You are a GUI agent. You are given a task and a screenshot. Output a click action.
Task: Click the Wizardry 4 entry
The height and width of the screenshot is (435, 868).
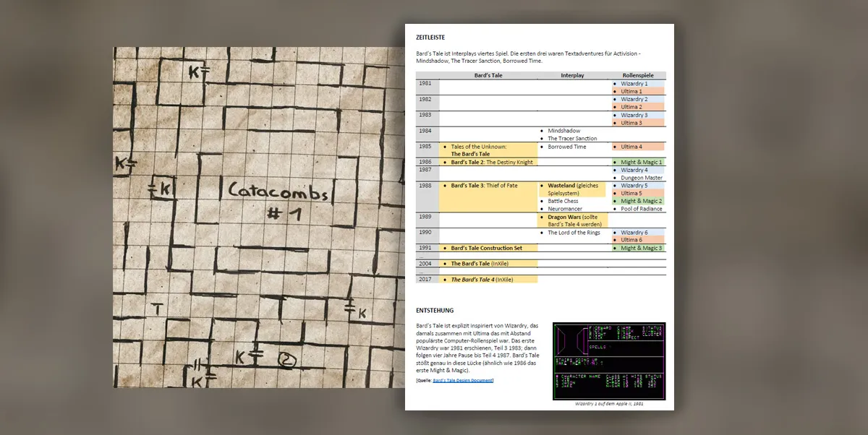pyautogui.click(x=634, y=171)
